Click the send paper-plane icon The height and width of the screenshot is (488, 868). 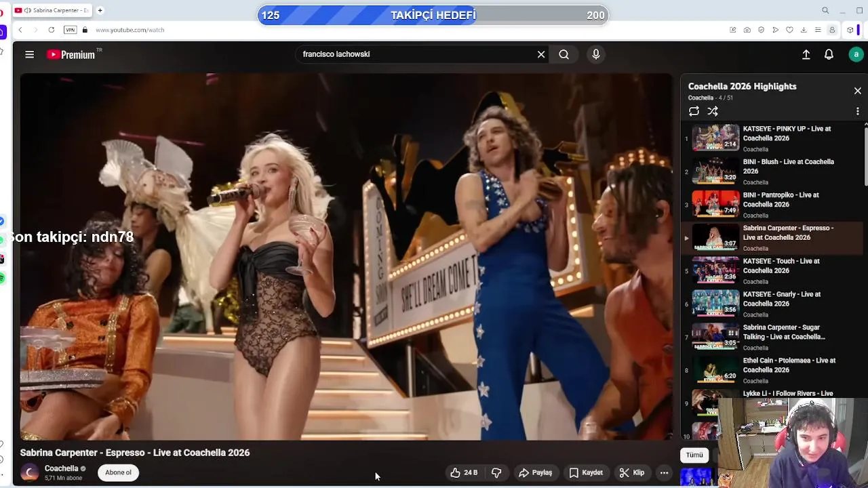[x=775, y=30]
